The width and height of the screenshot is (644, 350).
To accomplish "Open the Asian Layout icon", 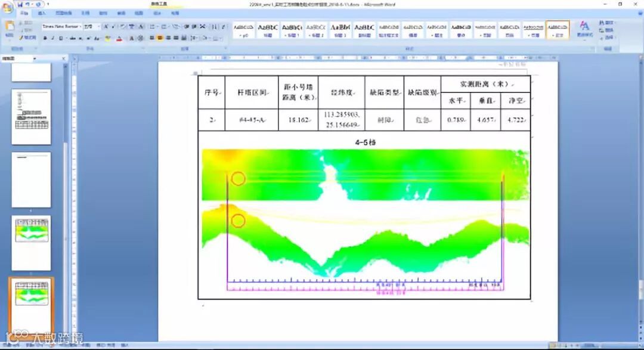I will point(203,26).
